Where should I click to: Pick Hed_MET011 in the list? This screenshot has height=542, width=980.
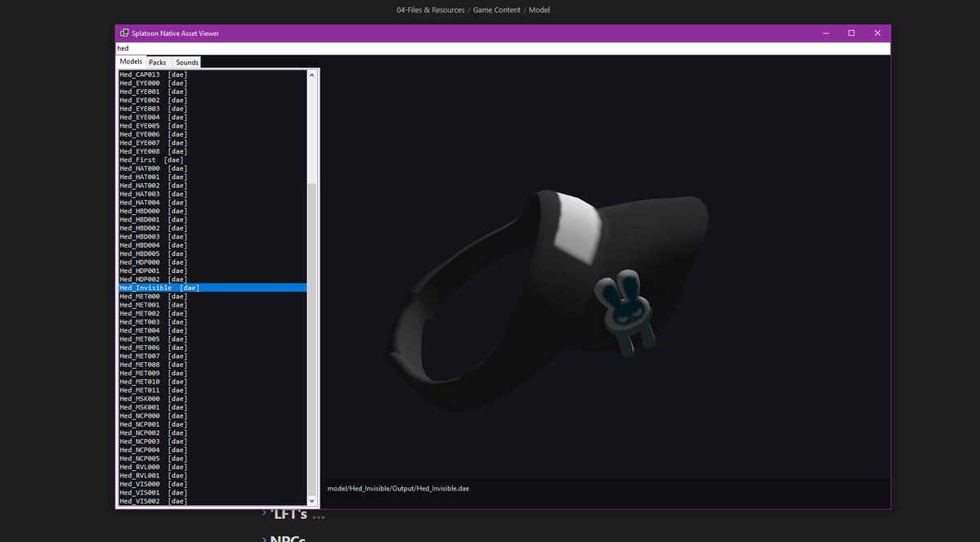213,391
